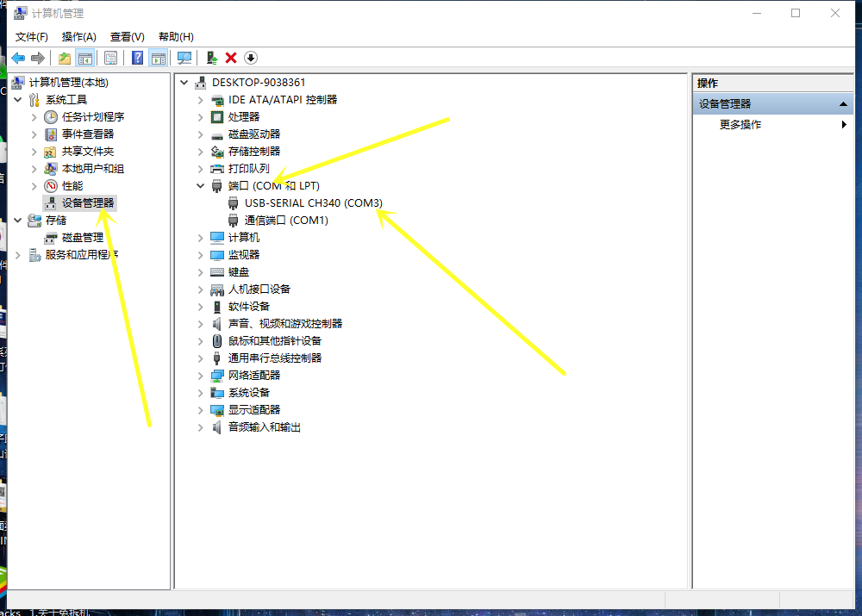Open the 操作(A) menu

click(x=78, y=37)
